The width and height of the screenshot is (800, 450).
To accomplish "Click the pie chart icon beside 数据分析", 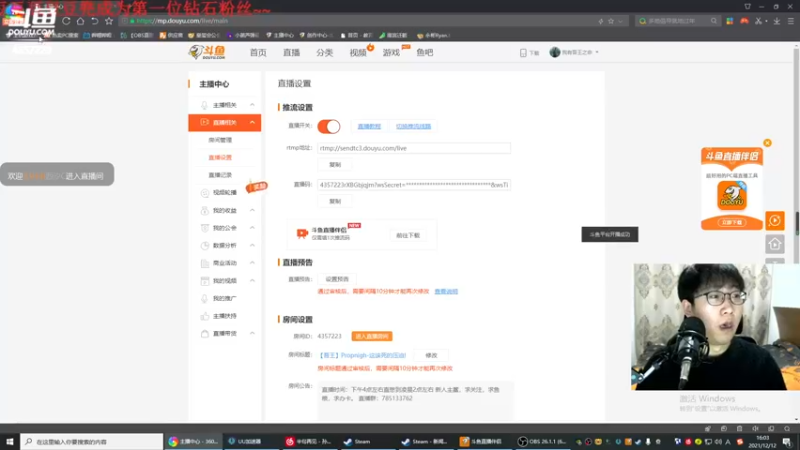I will 205,245.
